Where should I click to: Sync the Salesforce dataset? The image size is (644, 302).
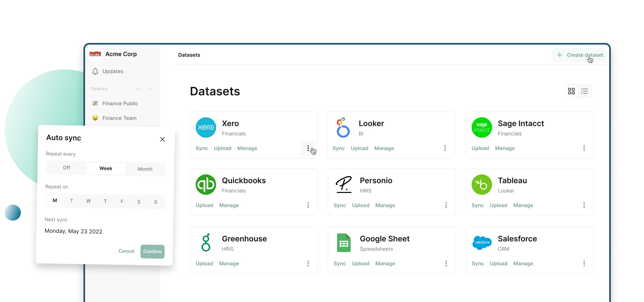478,263
